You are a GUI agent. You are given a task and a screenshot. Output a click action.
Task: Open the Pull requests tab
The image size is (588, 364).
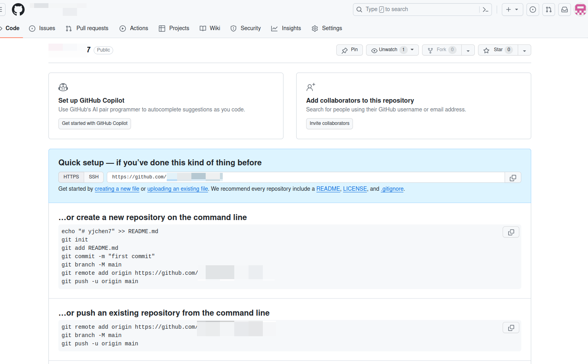pyautogui.click(x=87, y=28)
